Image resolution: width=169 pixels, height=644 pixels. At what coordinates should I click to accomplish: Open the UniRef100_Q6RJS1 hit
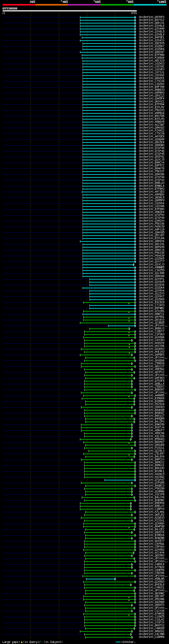pyautogui.click(x=152, y=23)
